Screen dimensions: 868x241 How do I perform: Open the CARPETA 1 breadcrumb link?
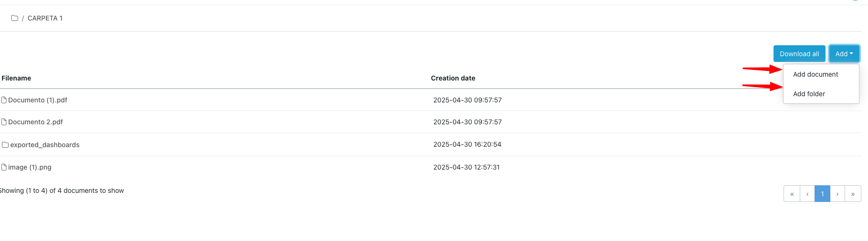tap(45, 18)
